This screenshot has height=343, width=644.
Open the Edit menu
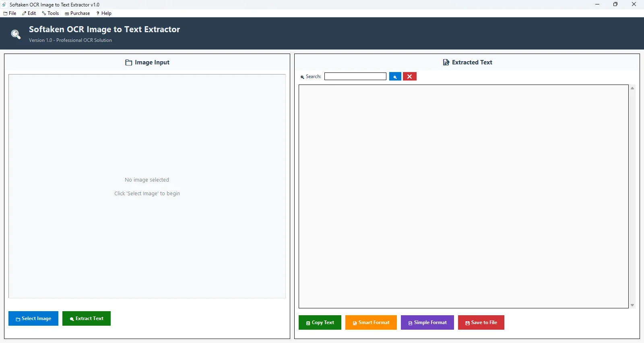[x=29, y=13]
